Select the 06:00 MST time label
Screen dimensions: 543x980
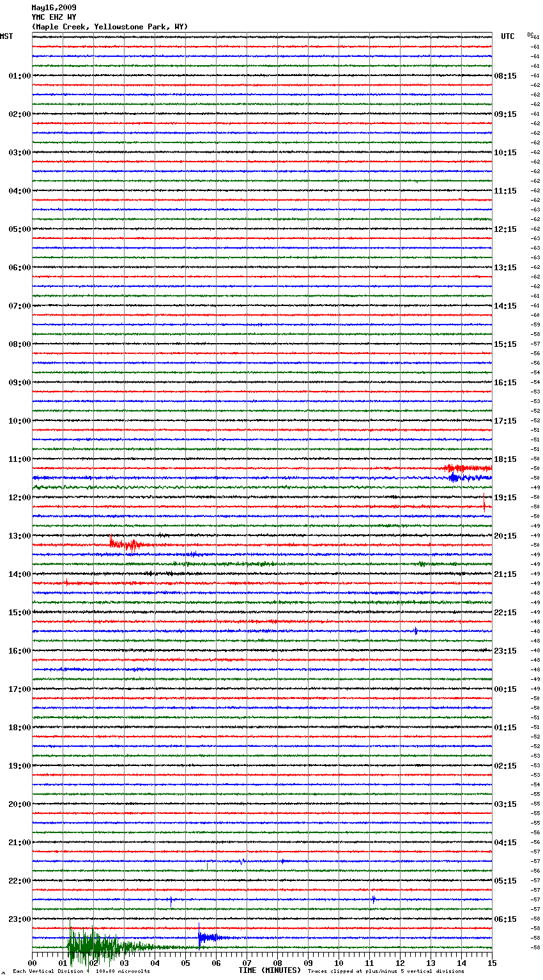coord(20,268)
